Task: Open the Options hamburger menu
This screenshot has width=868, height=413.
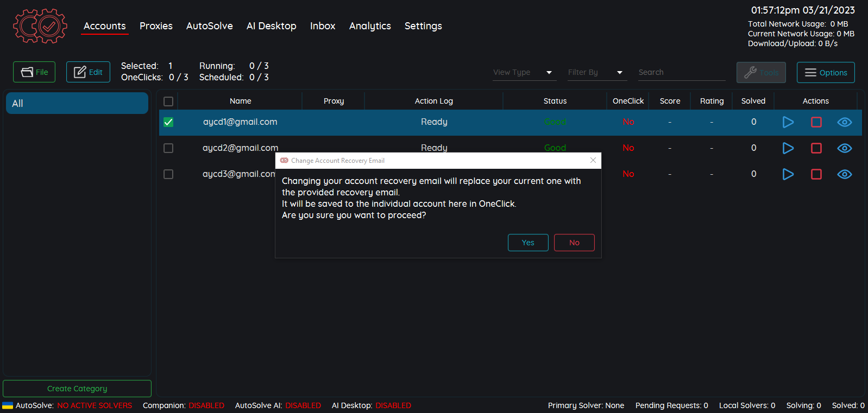Action: coord(825,73)
